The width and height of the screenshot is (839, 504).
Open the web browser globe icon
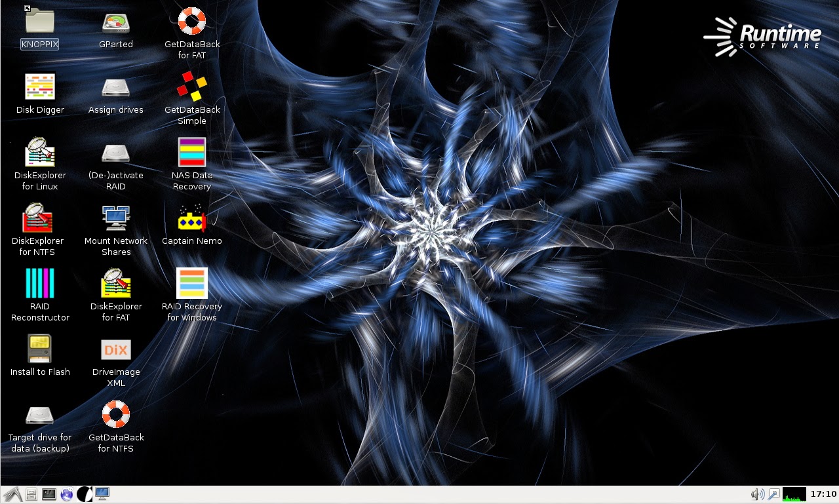[x=66, y=494]
